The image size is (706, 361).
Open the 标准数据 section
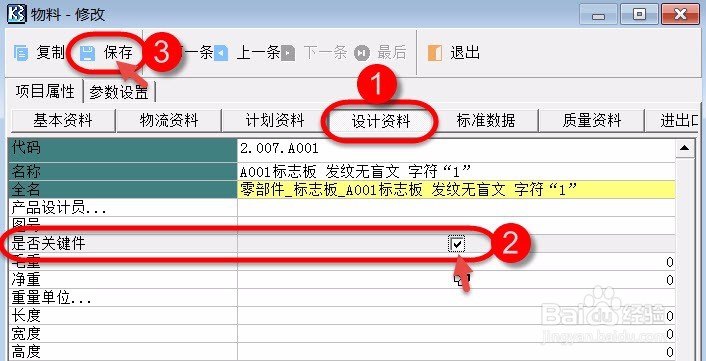486,121
